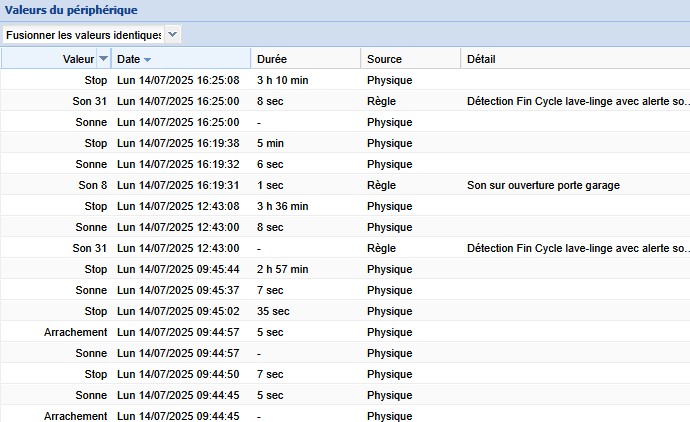Viewport: 690px width, 422px height.
Task: Click the Source column header
Action: tap(384, 59)
